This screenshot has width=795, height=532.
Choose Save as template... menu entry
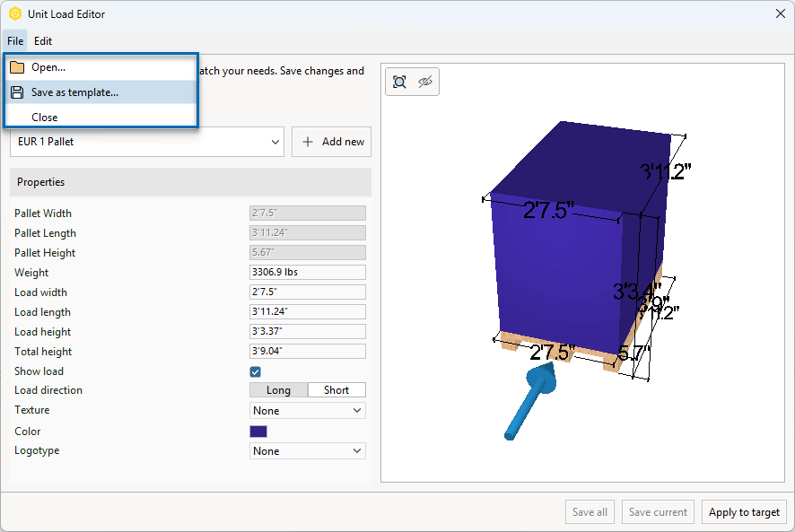[100, 92]
